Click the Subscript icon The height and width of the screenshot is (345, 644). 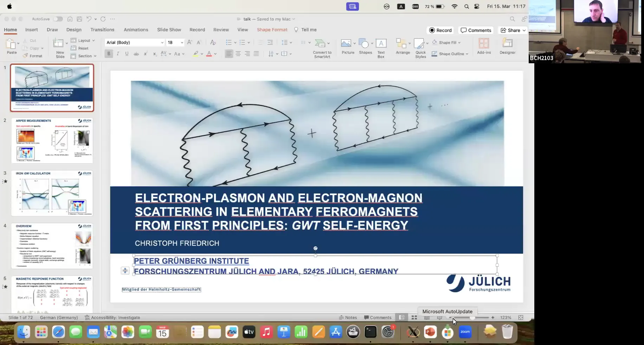pyautogui.click(x=155, y=54)
